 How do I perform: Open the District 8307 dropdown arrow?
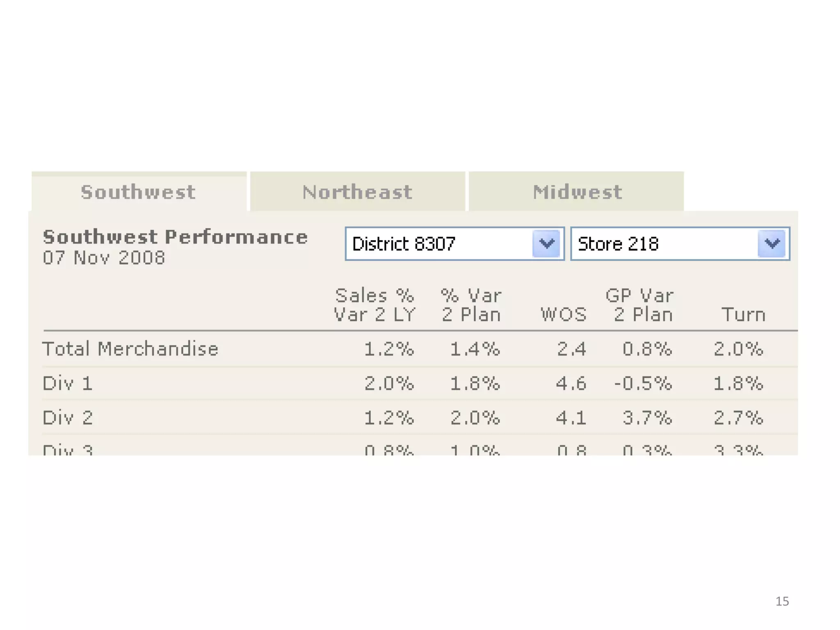(x=546, y=244)
